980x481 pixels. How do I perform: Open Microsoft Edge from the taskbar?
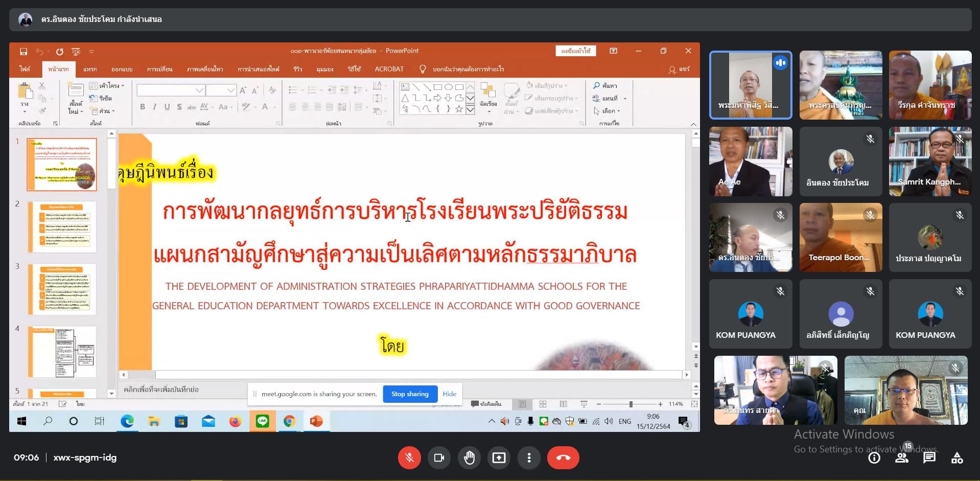pos(127,421)
